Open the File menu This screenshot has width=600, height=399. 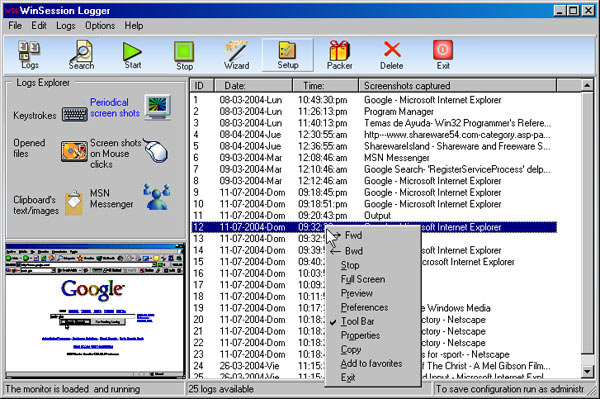[15, 26]
